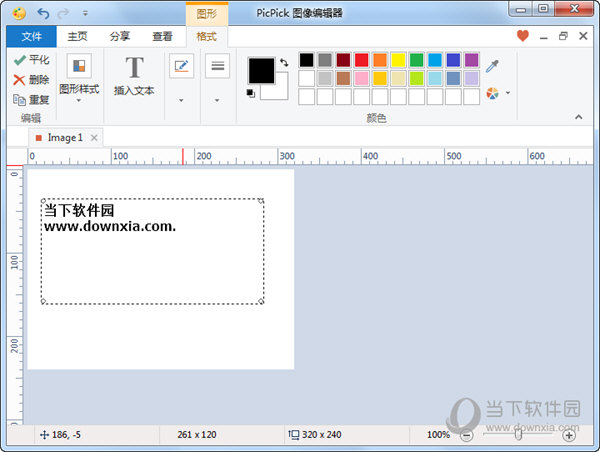Open the color wheel palette editor
The image size is (600, 452).
click(x=492, y=93)
